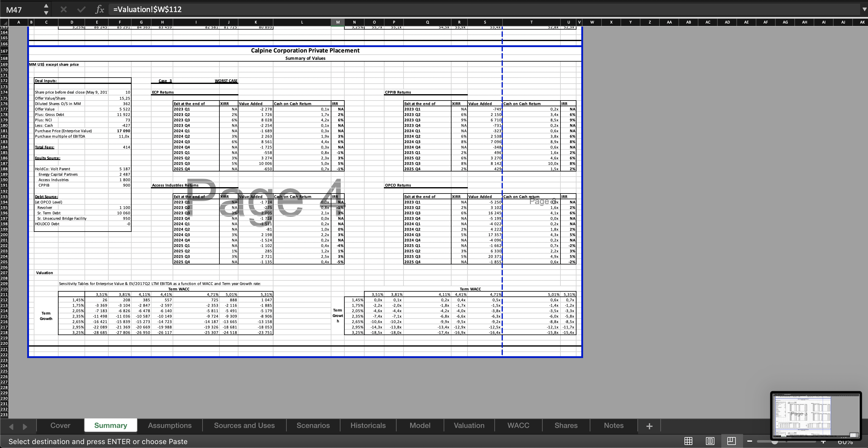Select ECP 2025 Q3 Value Added 10 006
This screenshot has height=448, width=868.
[256, 164]
